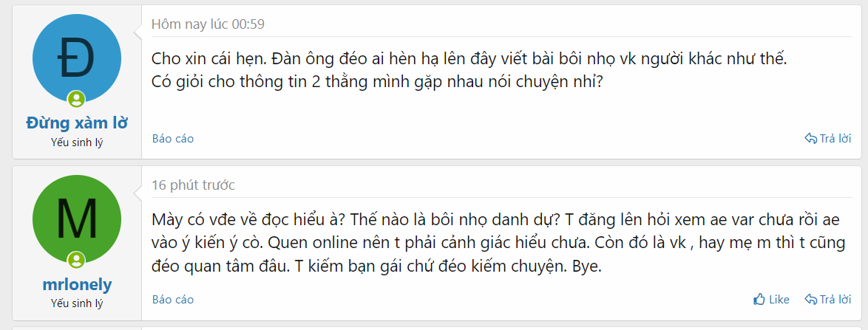The height and width of the screenshot is (330, 868).
Task: Open the blue Đ avatar profile picture
Action: click(76, 58)
